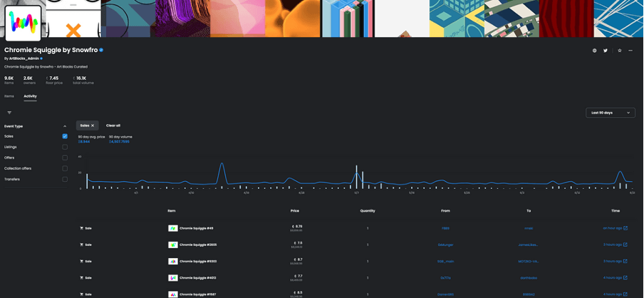The width and height of the screenshot is (644, 298).
Task: Click the Time column header
Action: pyautogui.click(x=616, y=211)
